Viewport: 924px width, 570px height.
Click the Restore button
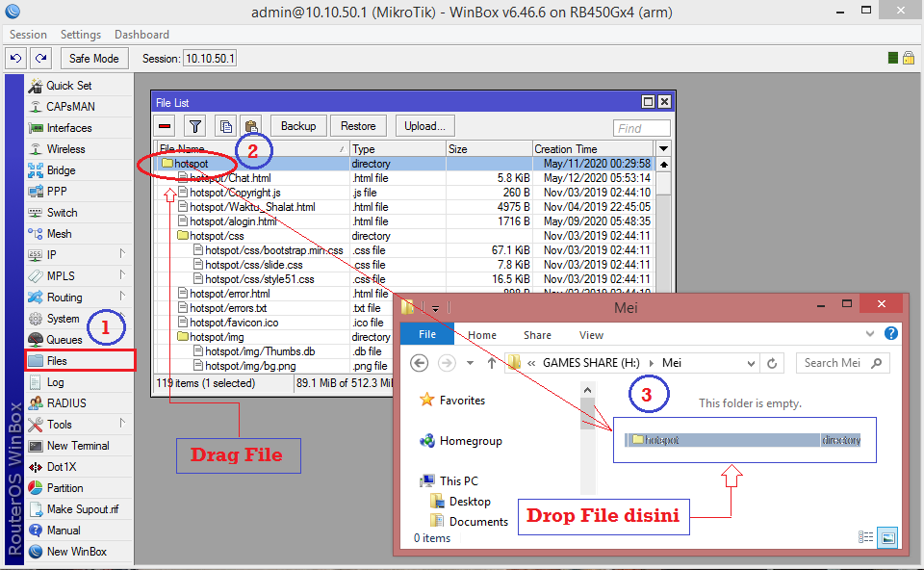358,126
